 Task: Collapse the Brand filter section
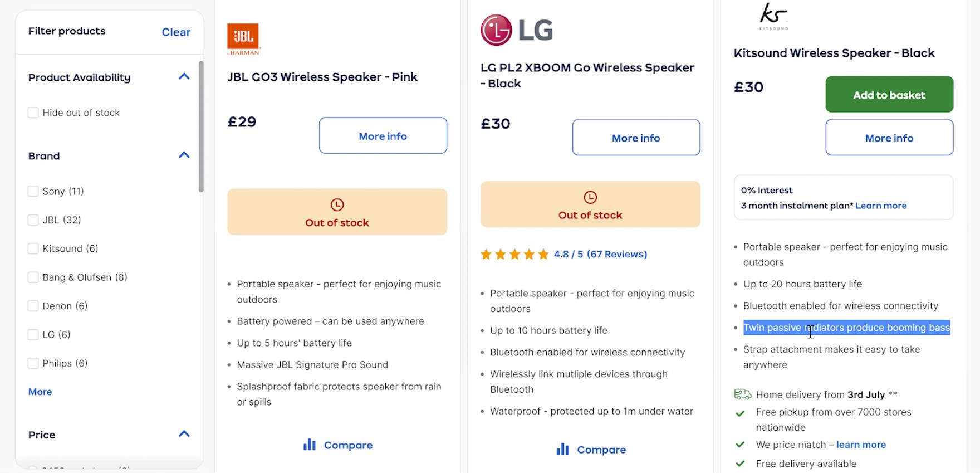pyautogui.click(x=184, y=155)
